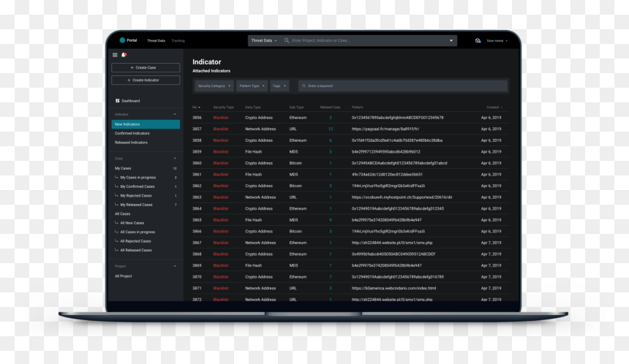Open related case count 12 for row 3857
Viewport: 629px width, 364px height.
click(x=331, y=129)
